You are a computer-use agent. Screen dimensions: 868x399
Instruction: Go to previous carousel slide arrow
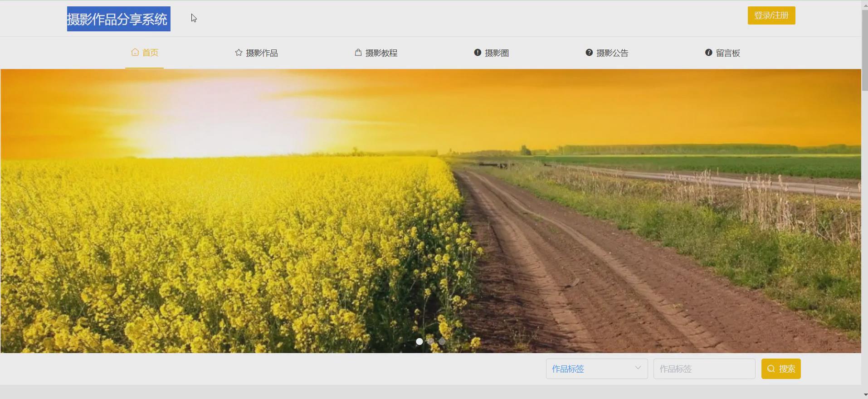point(19,211)
